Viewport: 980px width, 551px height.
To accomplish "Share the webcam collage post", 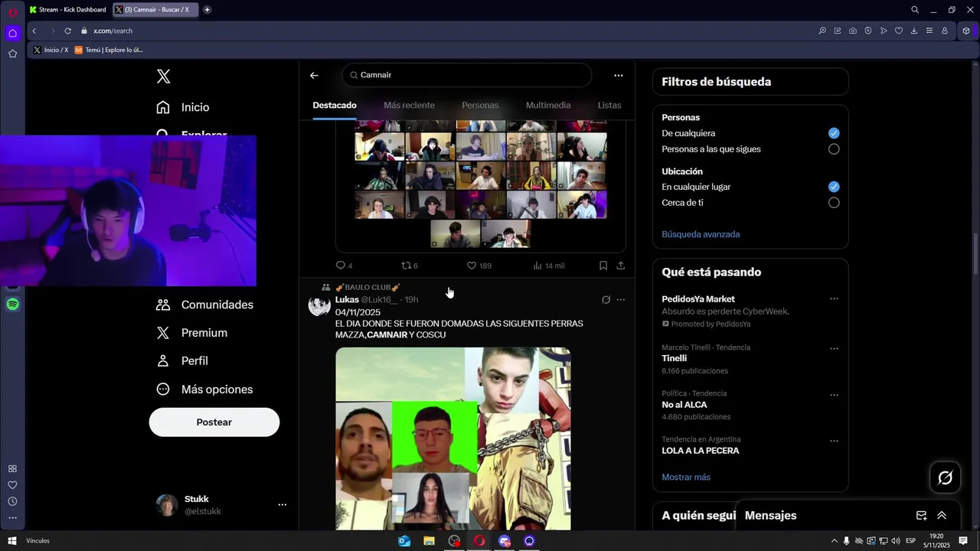I will coord(620,266).
